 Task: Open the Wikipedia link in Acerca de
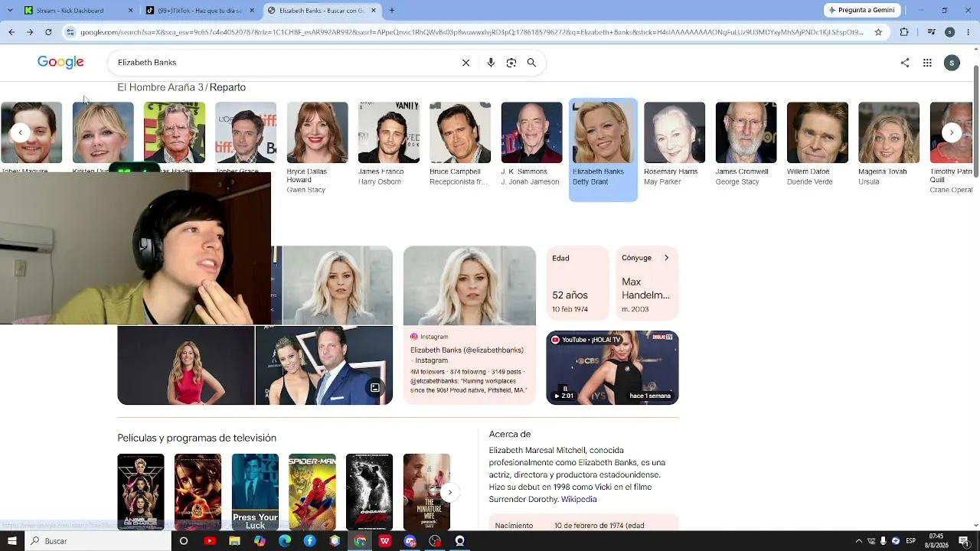pos(579,500)
